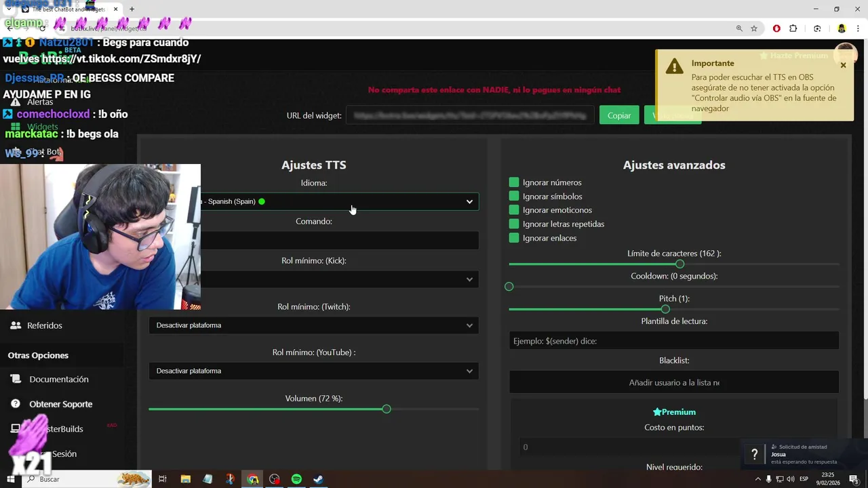Toggle Ignorar emoticonos checkbox

pos(514,210)
